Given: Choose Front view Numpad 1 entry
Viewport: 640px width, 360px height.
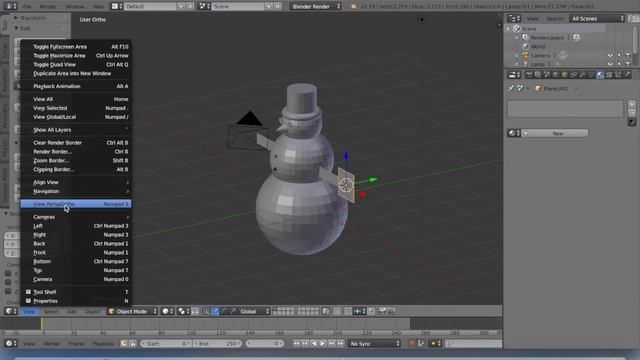Looking at the screenshot, I should pyautogui.click(x=76, y=253).
